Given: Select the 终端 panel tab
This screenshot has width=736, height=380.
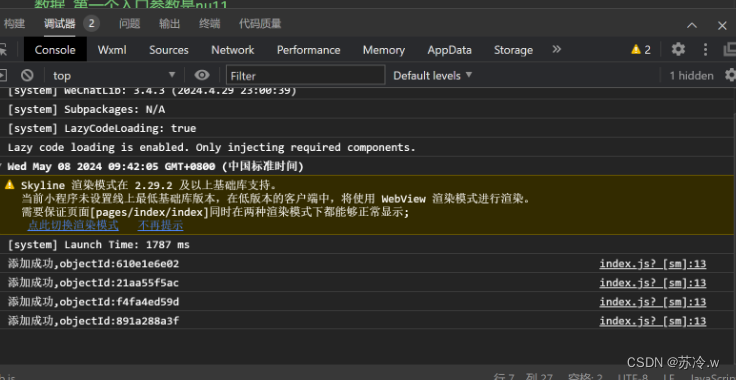Looking at the screenshot, I should [x=209, y=23].
